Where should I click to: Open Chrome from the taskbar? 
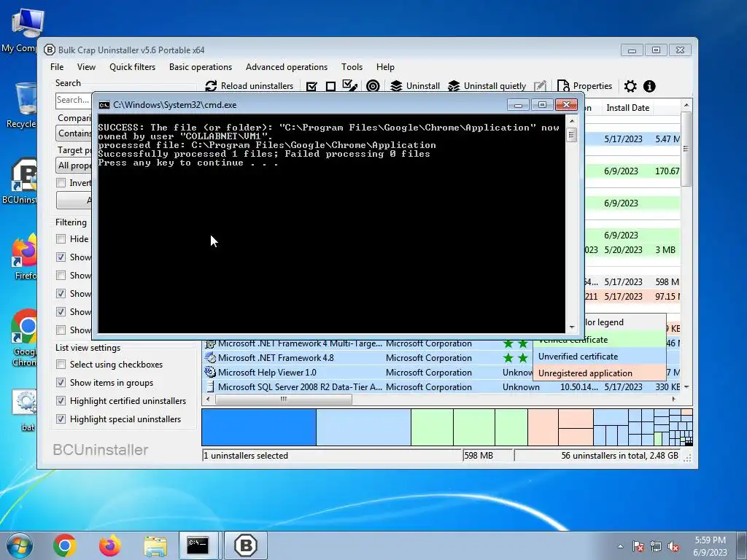point(65,545)
